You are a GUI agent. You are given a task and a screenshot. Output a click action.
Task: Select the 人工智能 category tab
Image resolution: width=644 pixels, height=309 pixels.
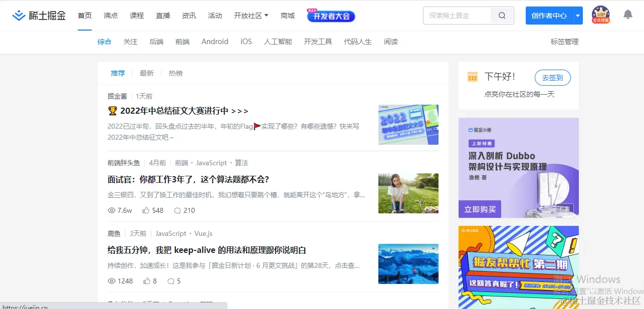278,42
